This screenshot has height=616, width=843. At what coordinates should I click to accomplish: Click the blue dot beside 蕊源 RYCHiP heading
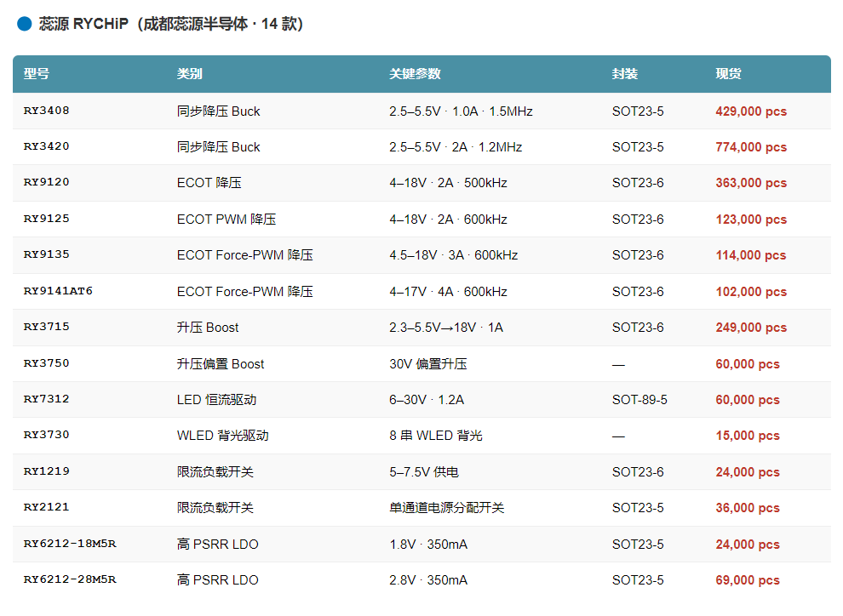pyautogui.click(x=25, y=24)
